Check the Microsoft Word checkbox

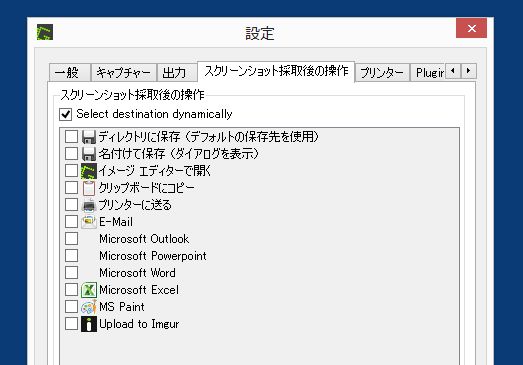click(71, 273)
